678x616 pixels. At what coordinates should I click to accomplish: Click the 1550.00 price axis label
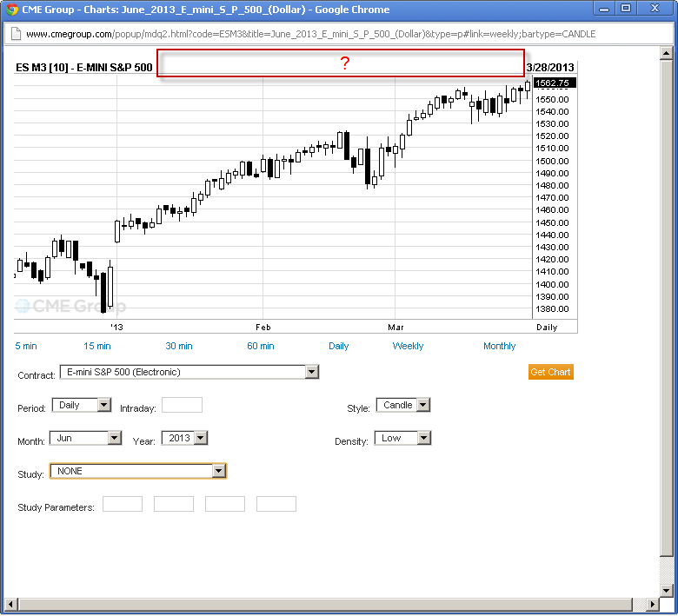coord(552,99)
